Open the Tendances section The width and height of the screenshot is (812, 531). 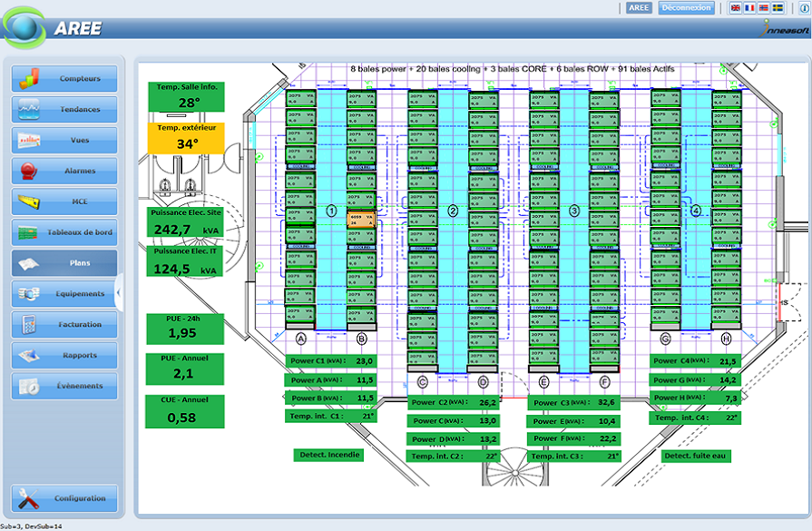coord(64,109)
